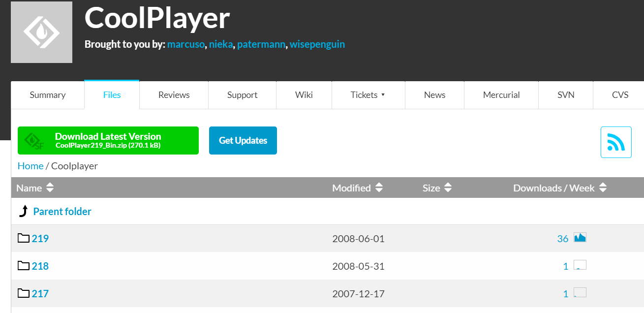Click the Size column header label

pyautogui.click(x=431, y=188)
